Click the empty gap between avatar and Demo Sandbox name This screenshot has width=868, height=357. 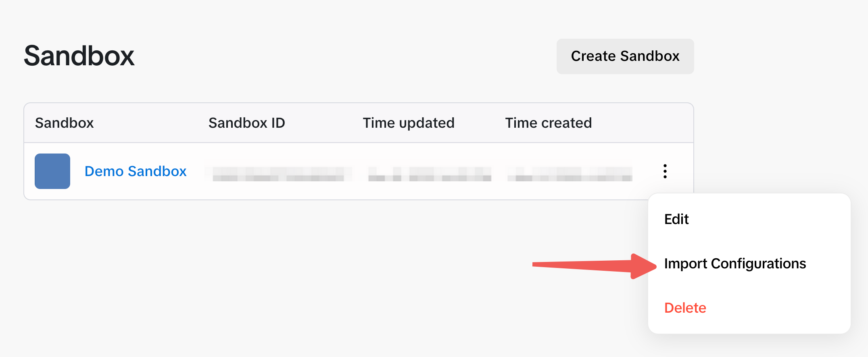pos(77,171)
